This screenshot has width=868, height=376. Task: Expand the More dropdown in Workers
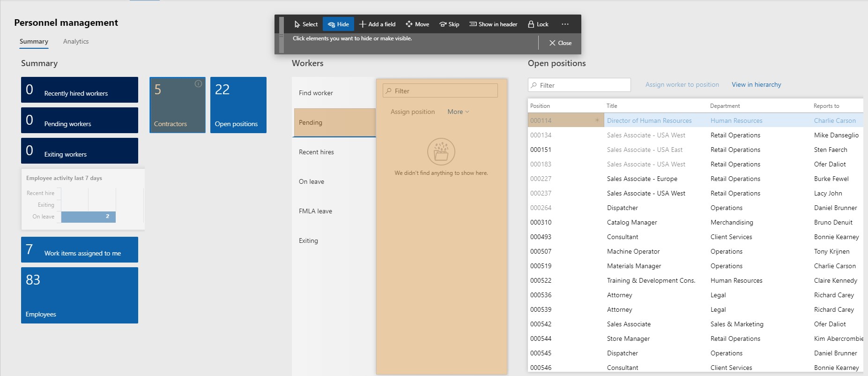(x=458, y=112)
